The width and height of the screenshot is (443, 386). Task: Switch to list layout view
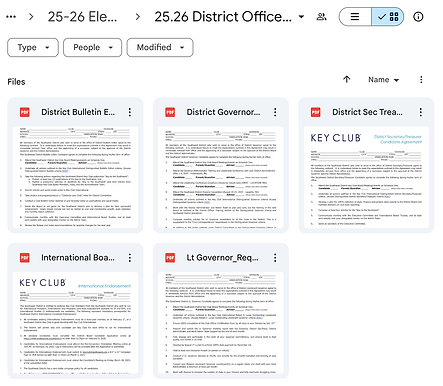[355, 17]
